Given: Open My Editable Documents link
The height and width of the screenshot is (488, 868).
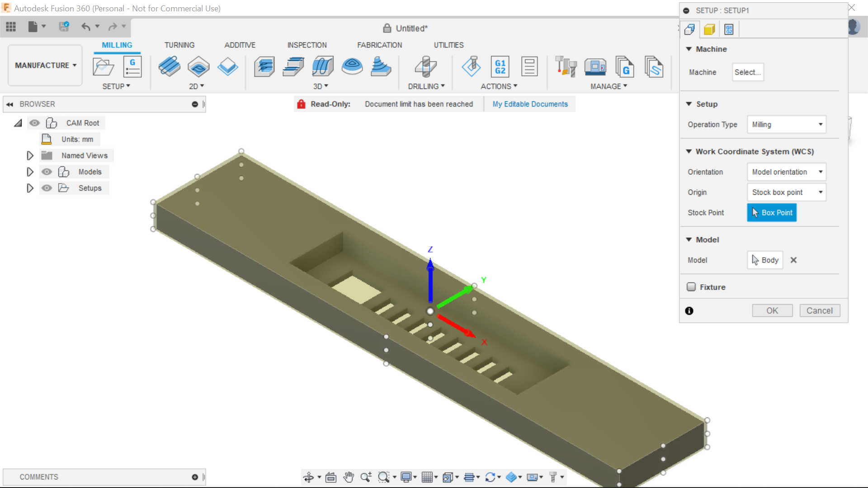Looking at the screenshot, I should [529, 104].
